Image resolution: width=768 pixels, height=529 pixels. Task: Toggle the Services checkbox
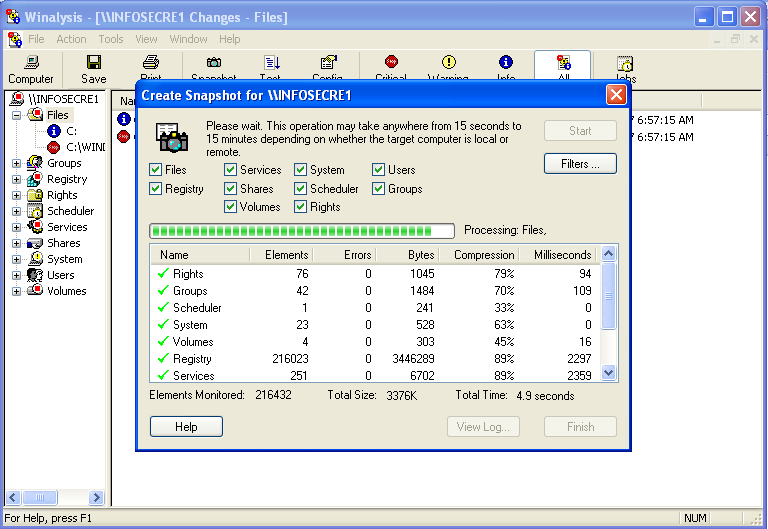coord(230,170)
